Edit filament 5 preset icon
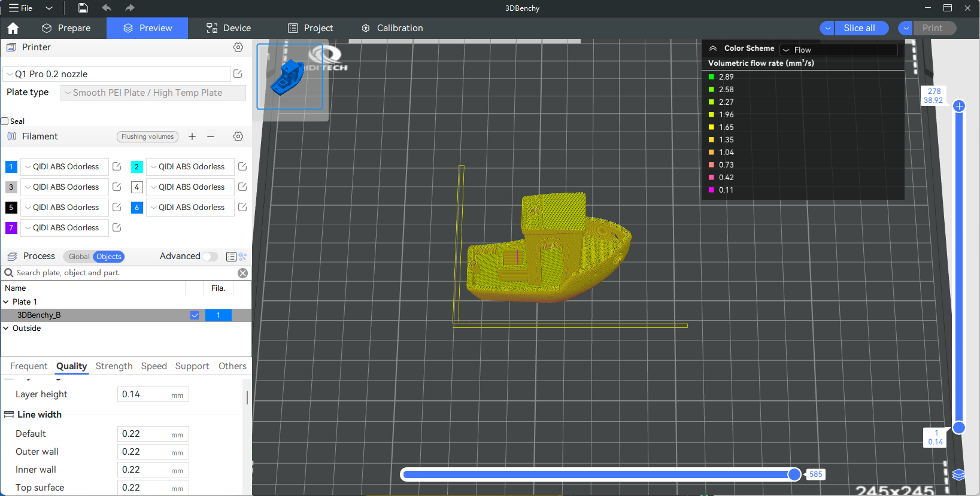 pyautogui.click(x=117, y=207)
